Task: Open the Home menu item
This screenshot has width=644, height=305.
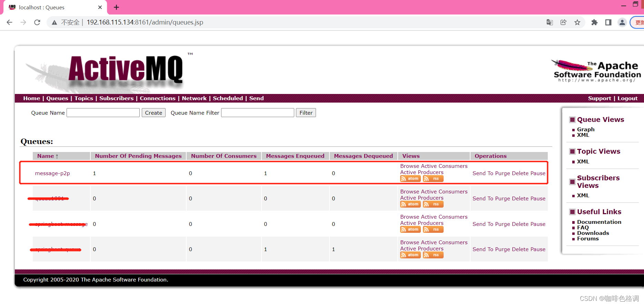Action: tap(32, 98)
